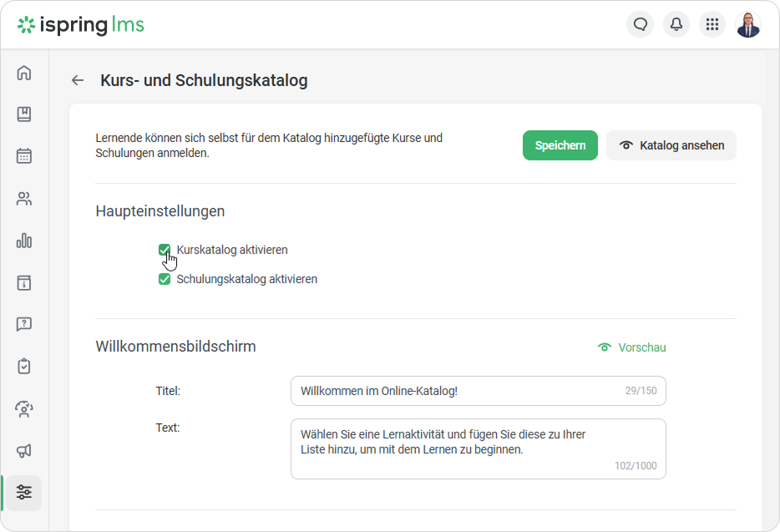Screen dimensions: 780x532
Task: Open the chat bubble icon in header
Action: (641, 24)
